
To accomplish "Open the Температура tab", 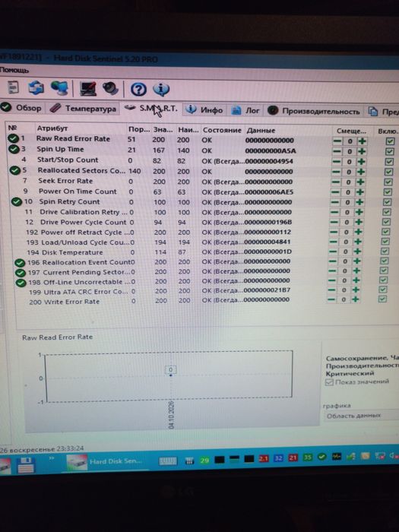I will point(82,109).
